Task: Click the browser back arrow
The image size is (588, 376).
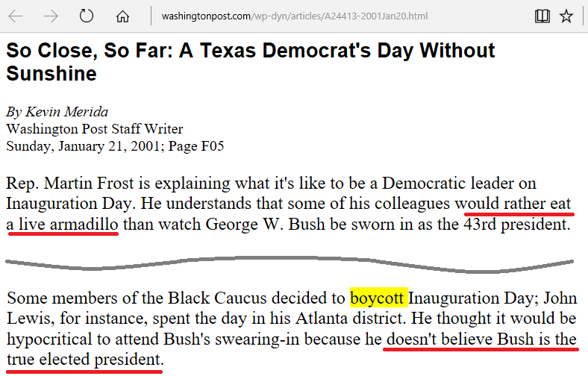Action: point(16,16)
